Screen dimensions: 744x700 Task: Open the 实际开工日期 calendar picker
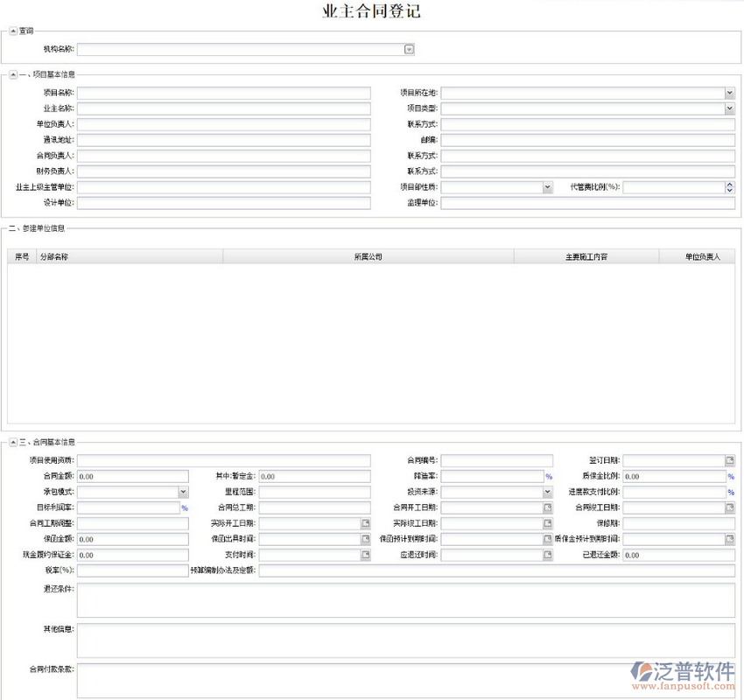(x=365, y=523)
